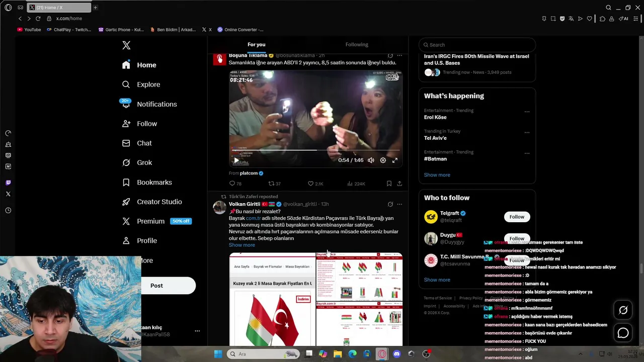Image resolution: width=644 pixels, height=362 pixels.
Task: Open the Kurdistan-Turkey flag image
Action: [272, 299]
